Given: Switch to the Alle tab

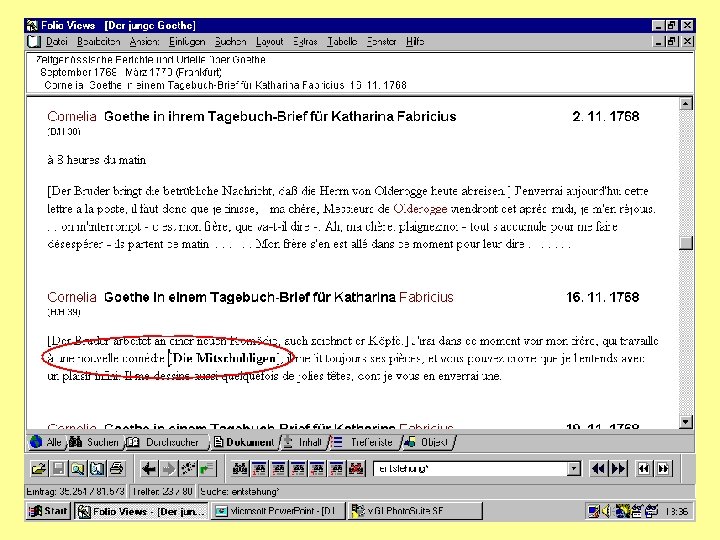Looking at the screenshot, I should tap(46, 442).
